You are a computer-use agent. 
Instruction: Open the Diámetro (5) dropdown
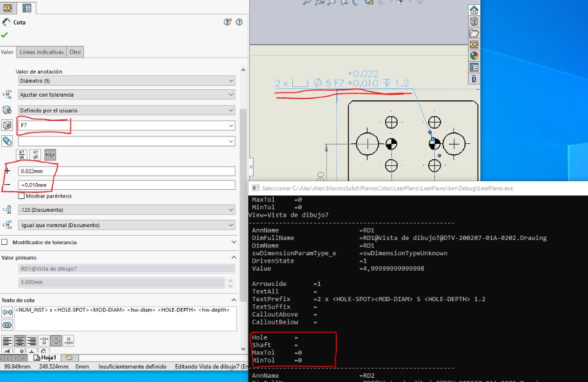coord(127,81)
